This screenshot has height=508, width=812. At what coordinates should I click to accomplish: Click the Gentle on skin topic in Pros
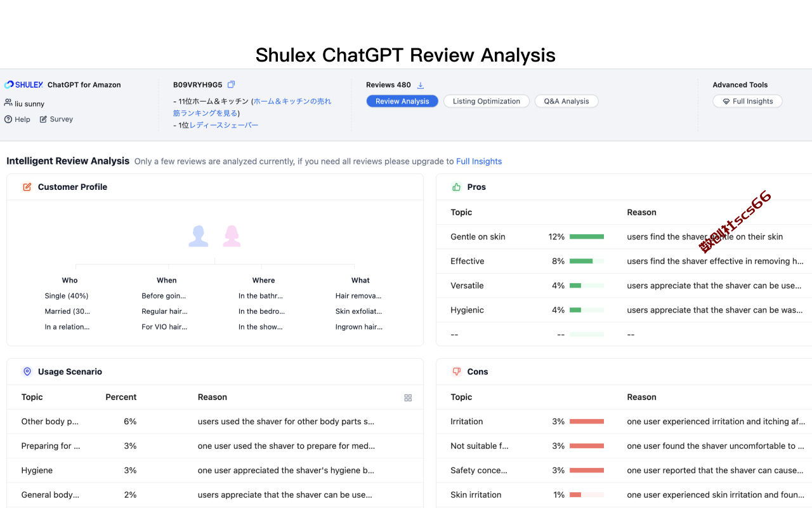coord(478,237)
